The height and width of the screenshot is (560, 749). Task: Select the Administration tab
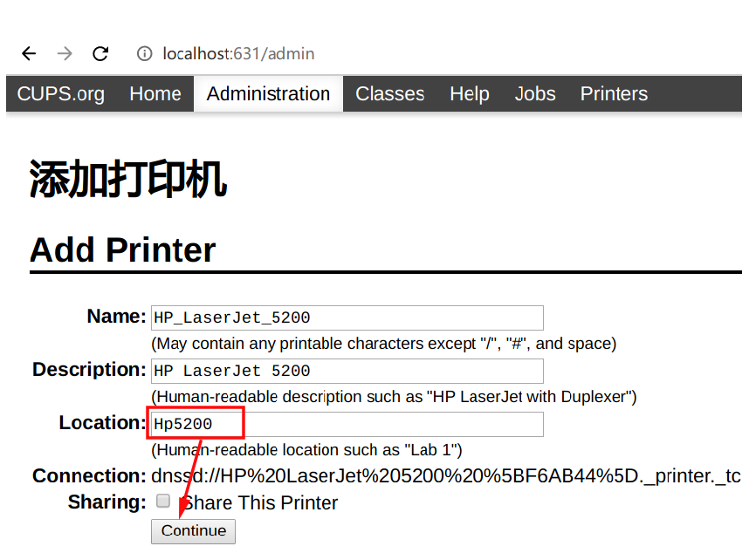pyautogui.click(x=268, y=94)
